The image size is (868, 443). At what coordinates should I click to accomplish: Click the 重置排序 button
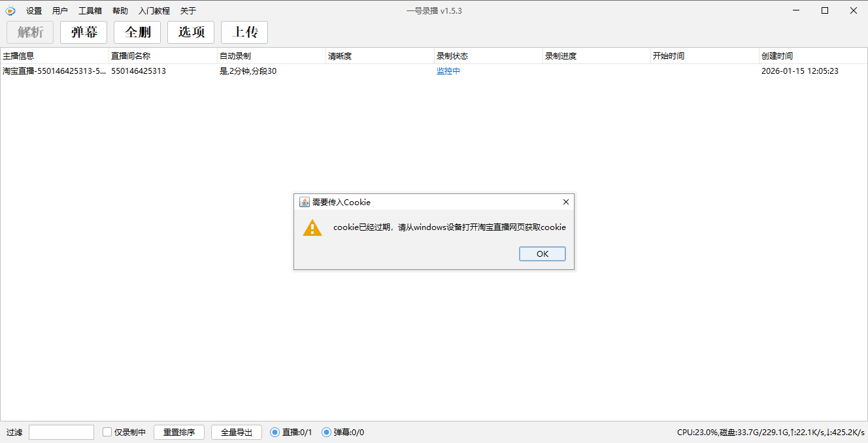(x=178, y=432)
